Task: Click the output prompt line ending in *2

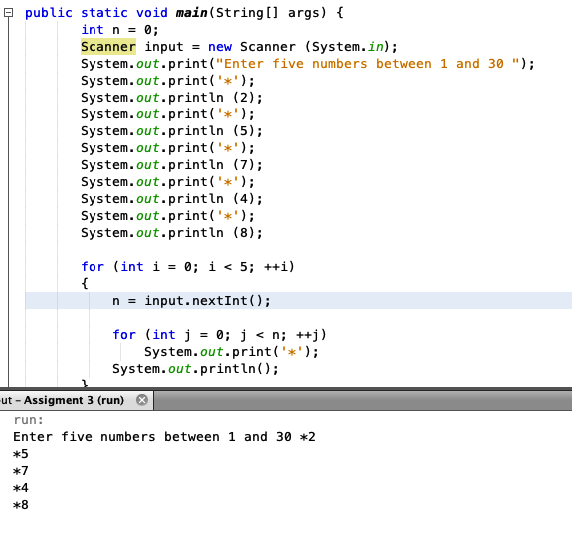Action: pos(164,437)
